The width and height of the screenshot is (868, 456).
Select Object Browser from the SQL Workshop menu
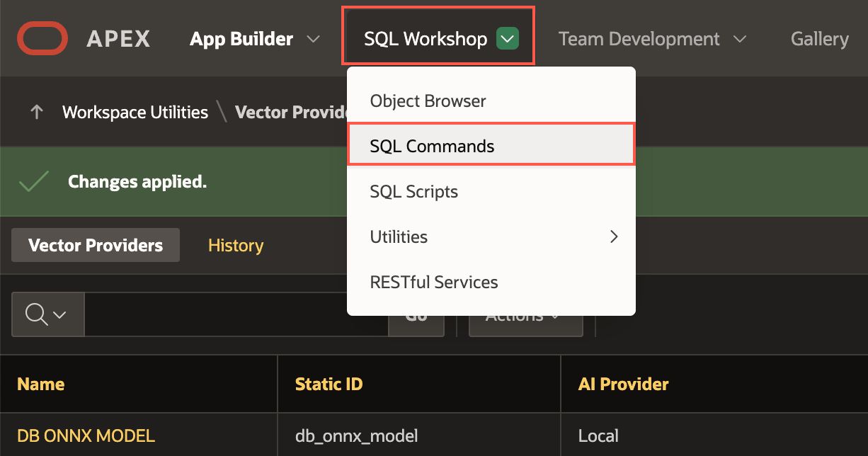pos(491,101)
